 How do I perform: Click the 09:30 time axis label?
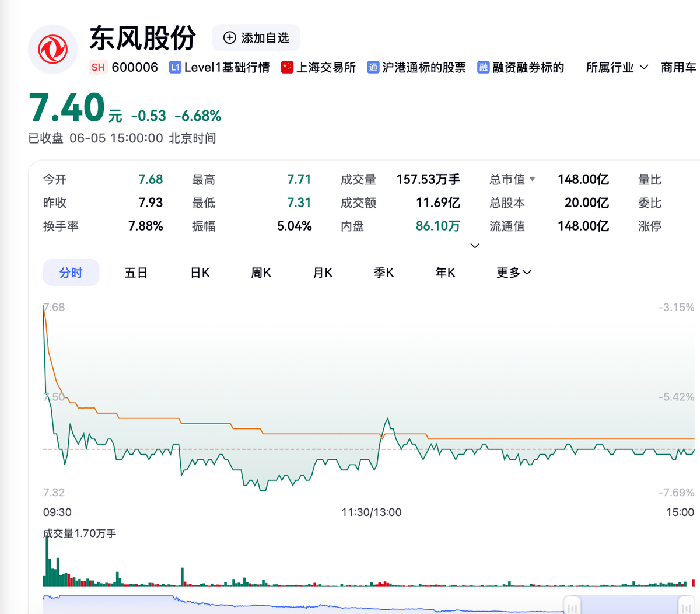57,512
